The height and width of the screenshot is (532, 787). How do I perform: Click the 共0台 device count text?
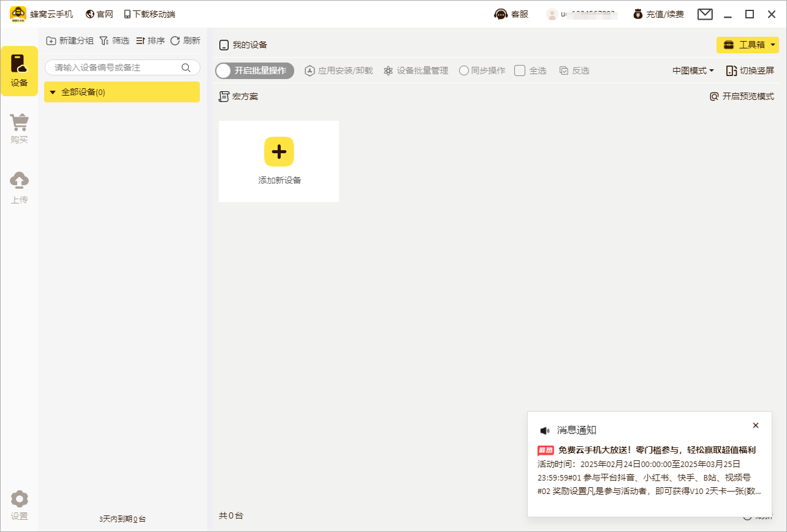[x=231, y=515]
